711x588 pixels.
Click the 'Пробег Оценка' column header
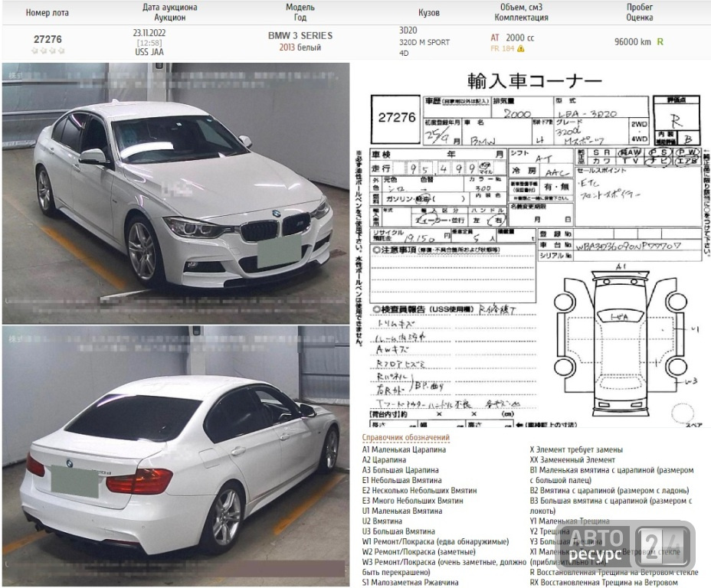click(639, 13)
